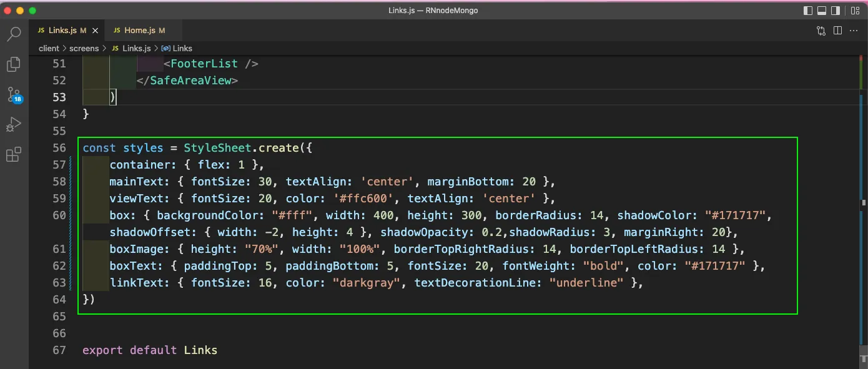Click the container style key
Screen dimensions: 868x369
point(140,165)
